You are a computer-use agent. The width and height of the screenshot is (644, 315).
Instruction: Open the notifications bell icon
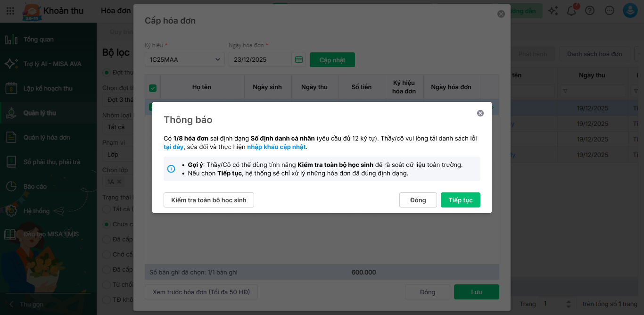tap(571, 11)
